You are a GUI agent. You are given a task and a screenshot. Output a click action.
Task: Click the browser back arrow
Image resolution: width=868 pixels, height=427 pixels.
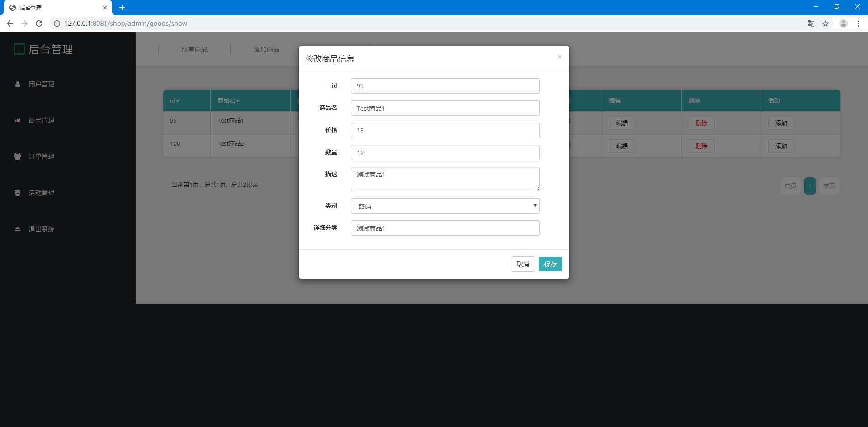tap(10, 24)
